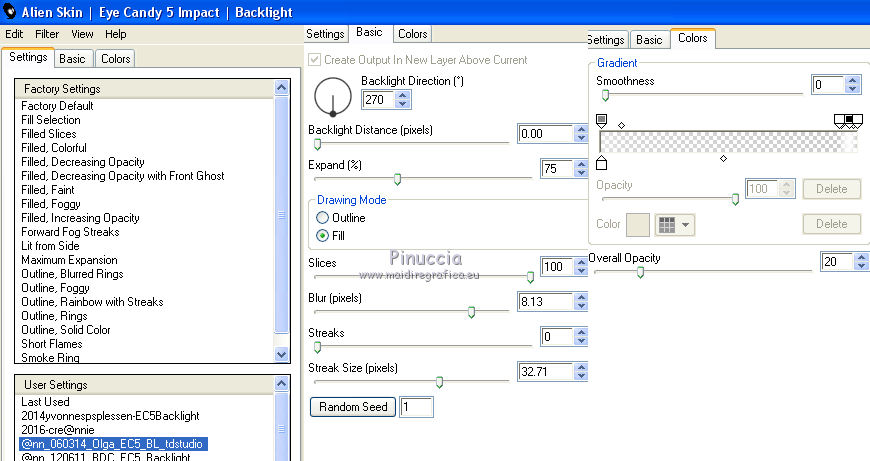
Task: Open the Edit menu
Action: pyautogui.click(x=14, y=34)
